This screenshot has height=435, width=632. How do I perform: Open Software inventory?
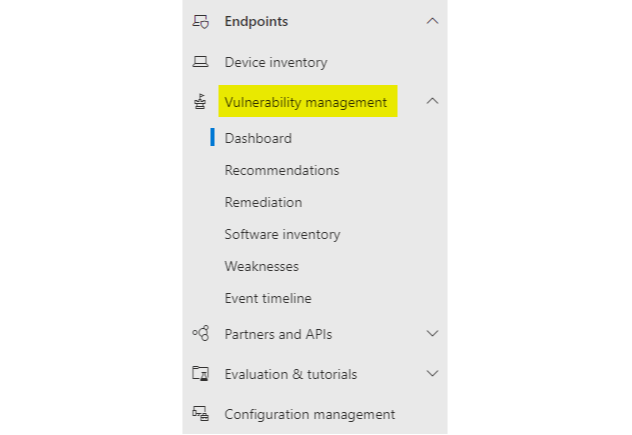tap(282, 234)
